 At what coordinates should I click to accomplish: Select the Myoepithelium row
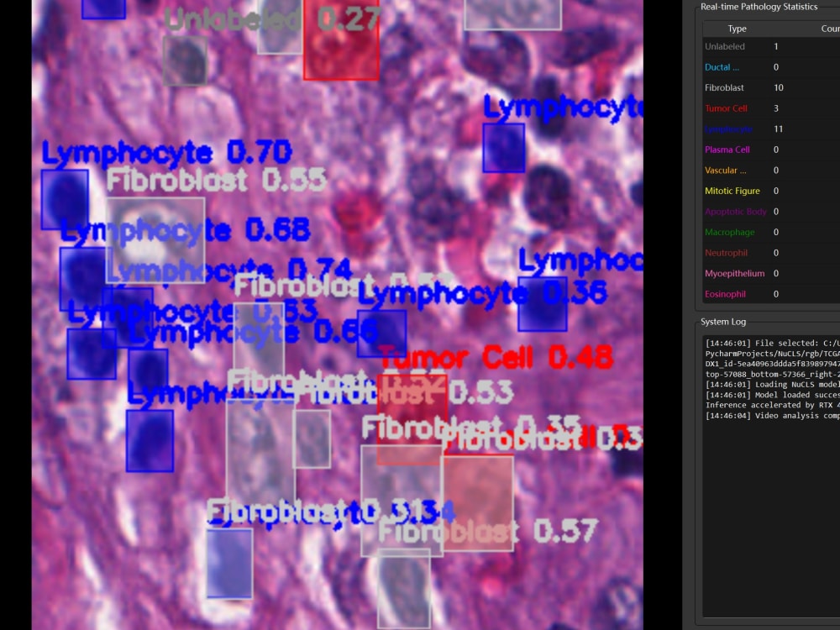pos(771,273)
